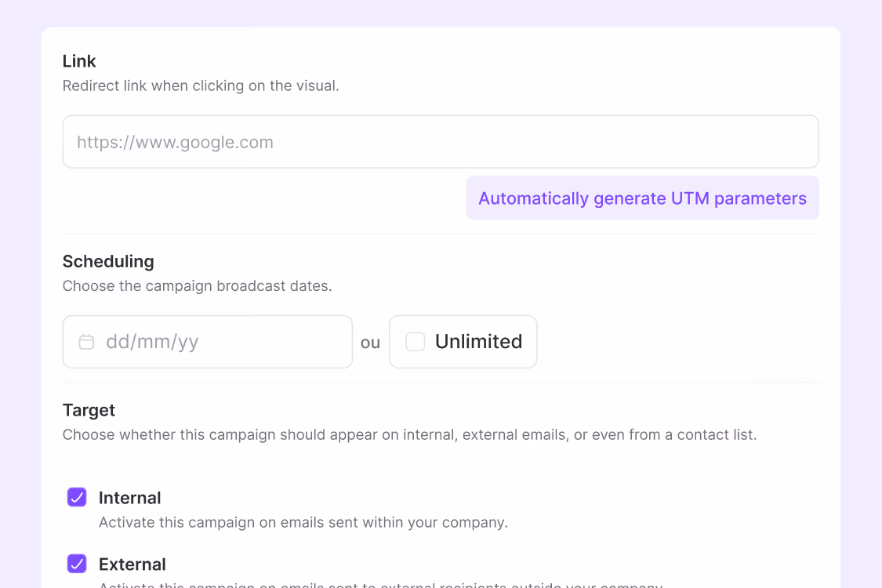Click the Scheduling section heading
882x588 pixels.
click(x=108, y=261)
